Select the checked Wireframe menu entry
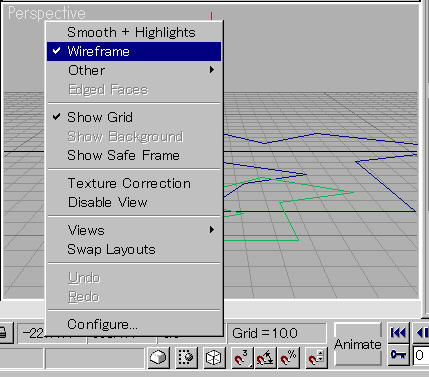 (x=134, y=51)
